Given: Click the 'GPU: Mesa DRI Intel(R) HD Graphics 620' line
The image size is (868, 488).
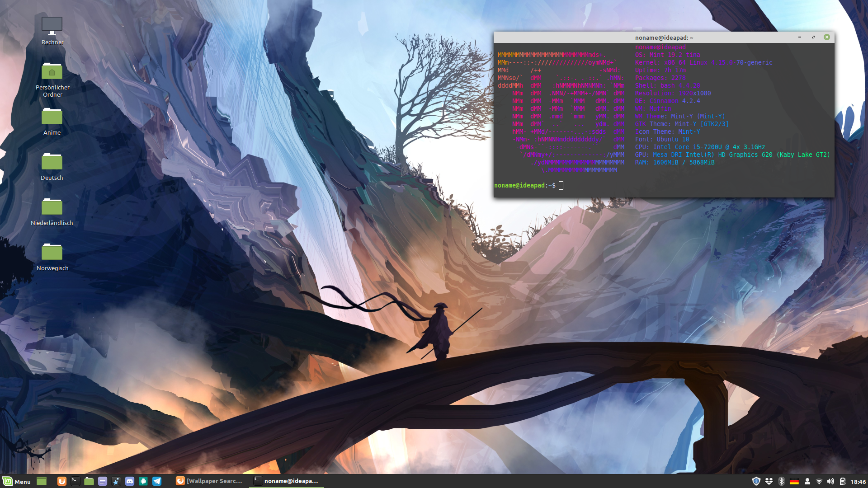Looking at the screenshot, I should [x=732, y=155].
